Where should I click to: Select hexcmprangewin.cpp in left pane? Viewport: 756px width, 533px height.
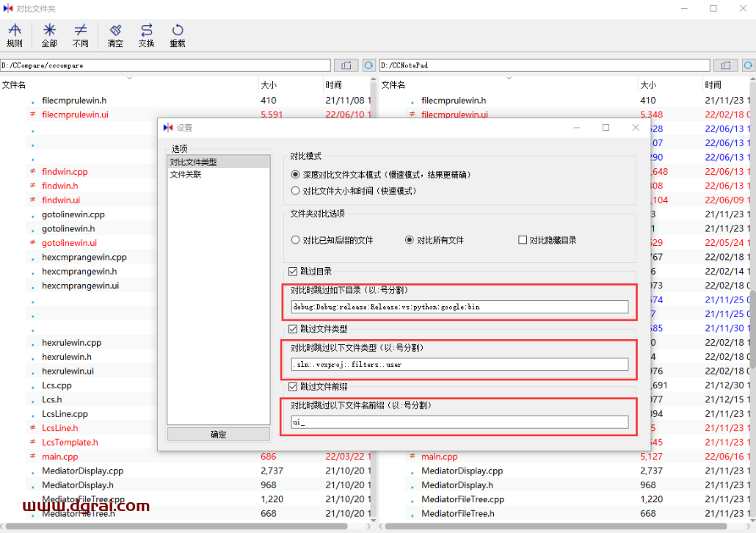(x=84, y=257)
